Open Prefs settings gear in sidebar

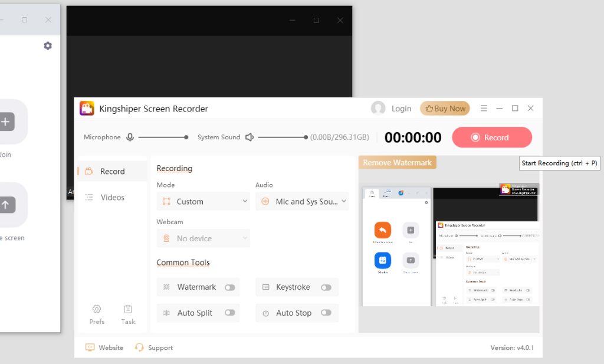97,309
